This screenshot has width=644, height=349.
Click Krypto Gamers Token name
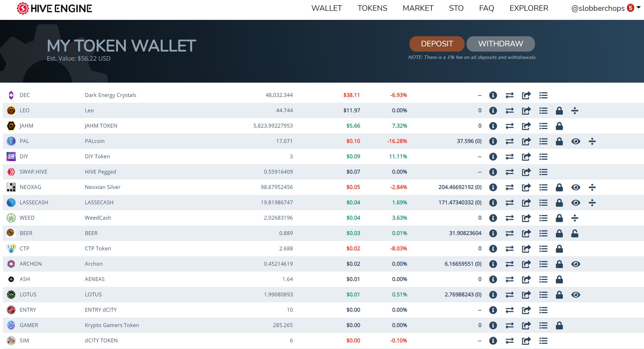click(112, 325)
